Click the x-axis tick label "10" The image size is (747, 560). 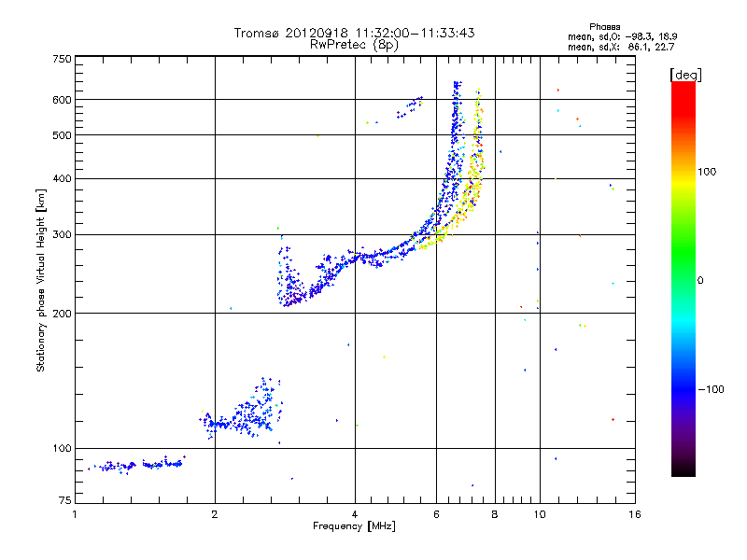tap(540, 514)
